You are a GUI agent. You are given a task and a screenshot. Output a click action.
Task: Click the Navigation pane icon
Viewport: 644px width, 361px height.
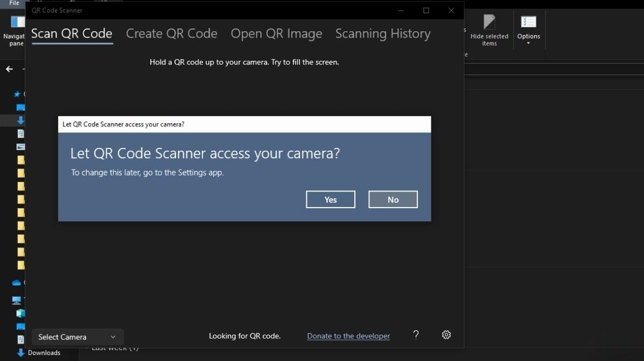[17, 23]
